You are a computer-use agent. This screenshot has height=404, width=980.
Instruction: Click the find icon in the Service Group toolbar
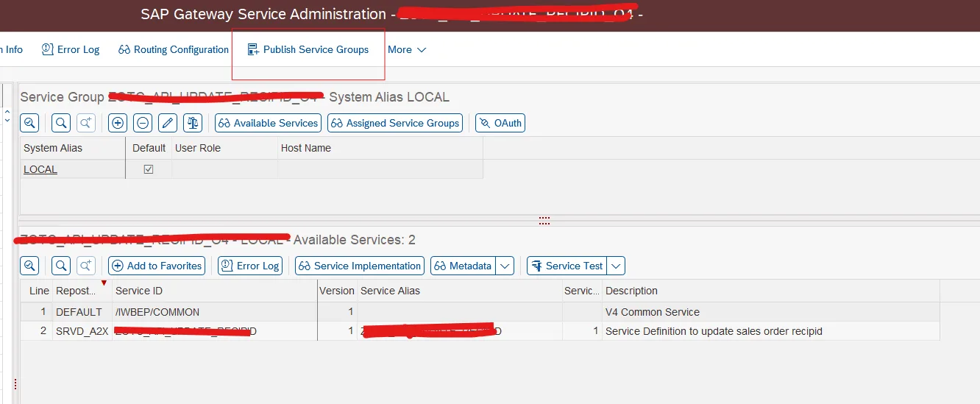click(61, 123)
